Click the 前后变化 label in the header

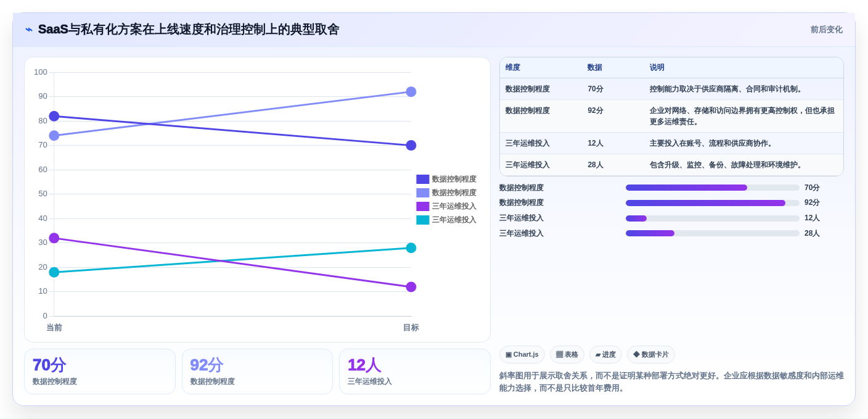(x=826, y=30)
